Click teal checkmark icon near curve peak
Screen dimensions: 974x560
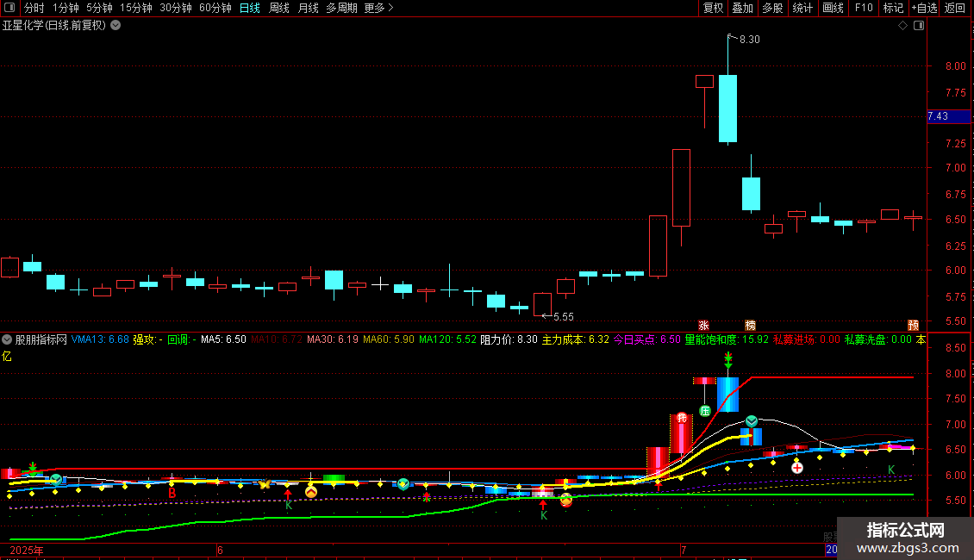tap(752, 421)
